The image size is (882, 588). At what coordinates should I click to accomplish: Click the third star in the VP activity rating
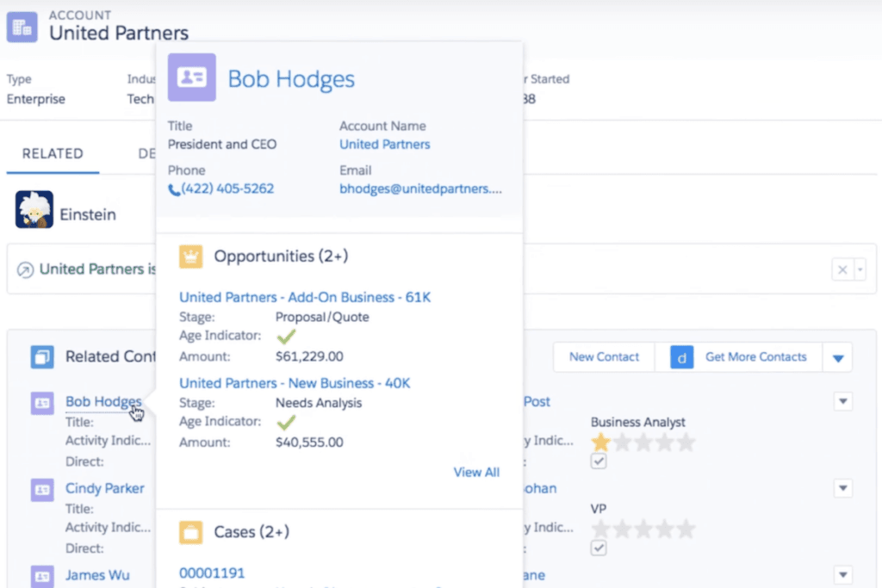[x=643, y=529]
